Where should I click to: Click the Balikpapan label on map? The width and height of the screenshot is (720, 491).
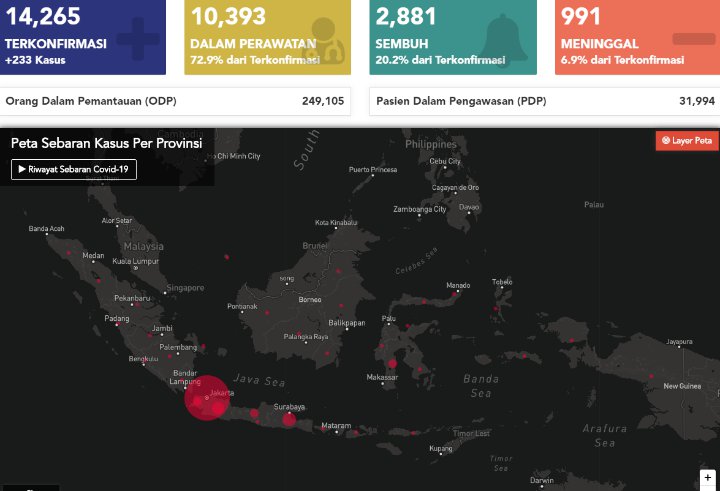click(x=347, y=323)
